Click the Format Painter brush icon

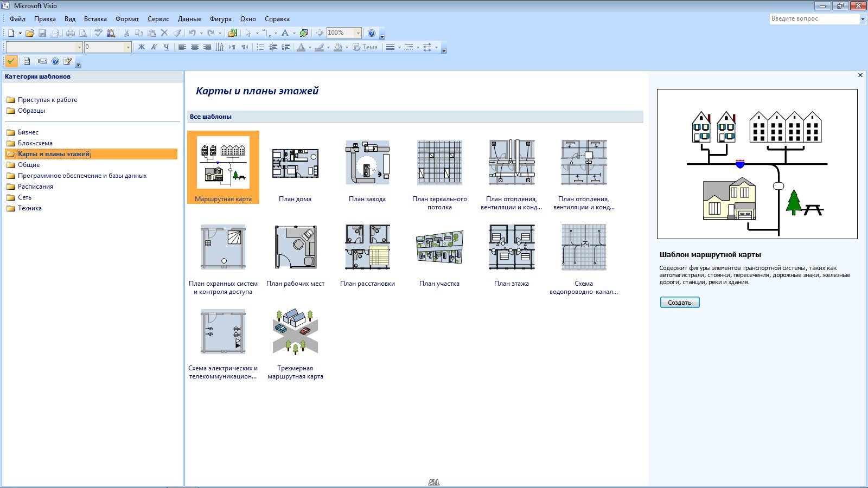pyautogui.click(x=177, y=33)
